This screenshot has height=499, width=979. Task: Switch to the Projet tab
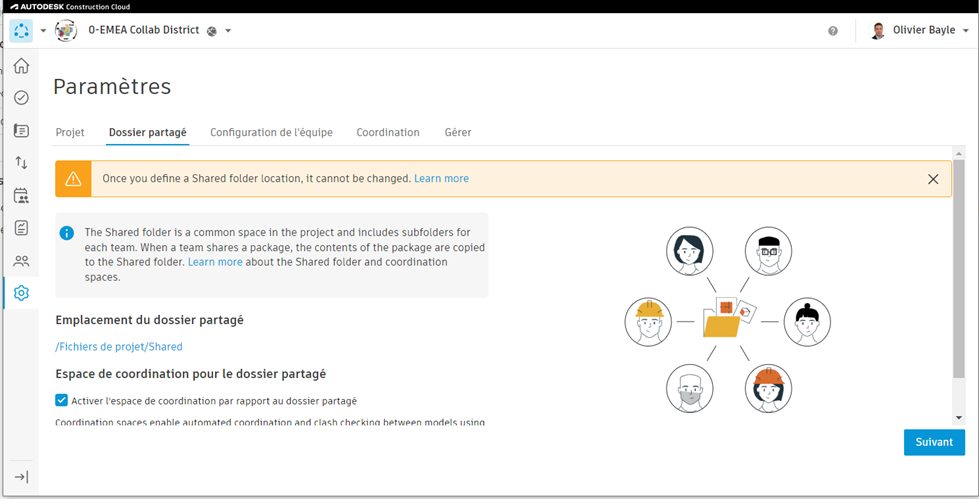[x=70, y=132]
